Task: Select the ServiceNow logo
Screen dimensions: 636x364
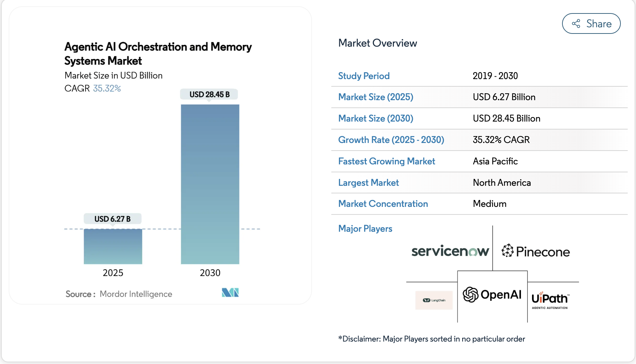Action: coord(450,251)
